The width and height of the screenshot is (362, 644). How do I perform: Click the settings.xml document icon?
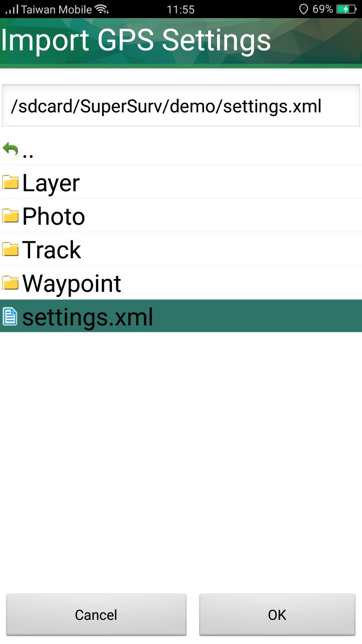(x=10, y=316)
